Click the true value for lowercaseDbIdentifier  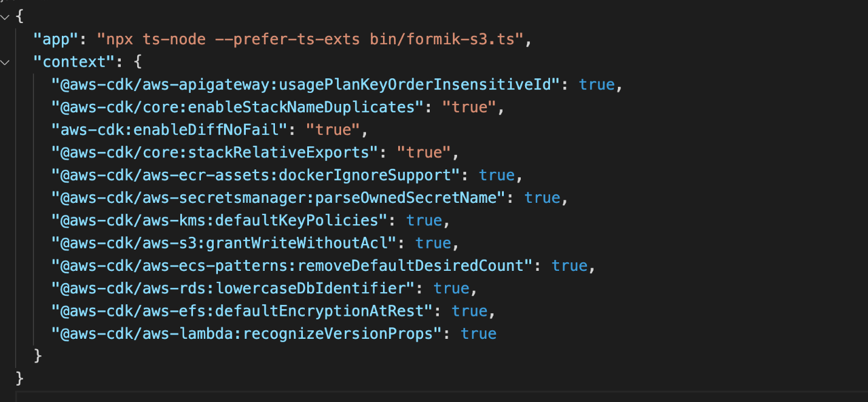[452, 288]
